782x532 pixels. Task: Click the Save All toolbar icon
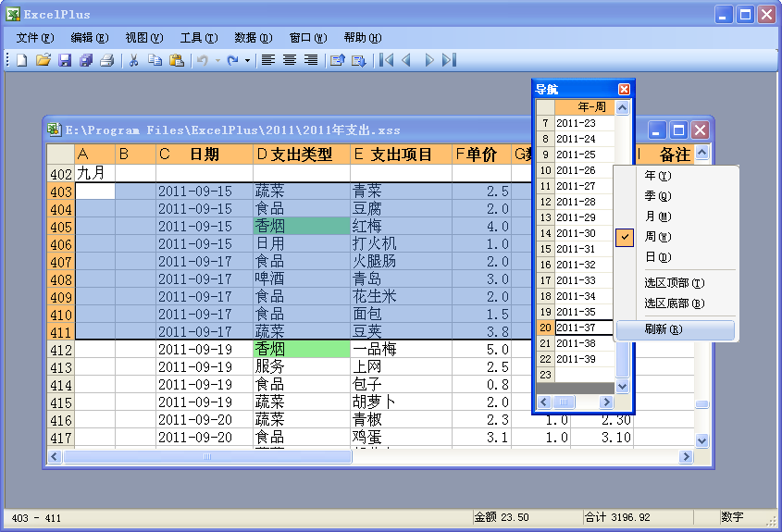point(86,60)
